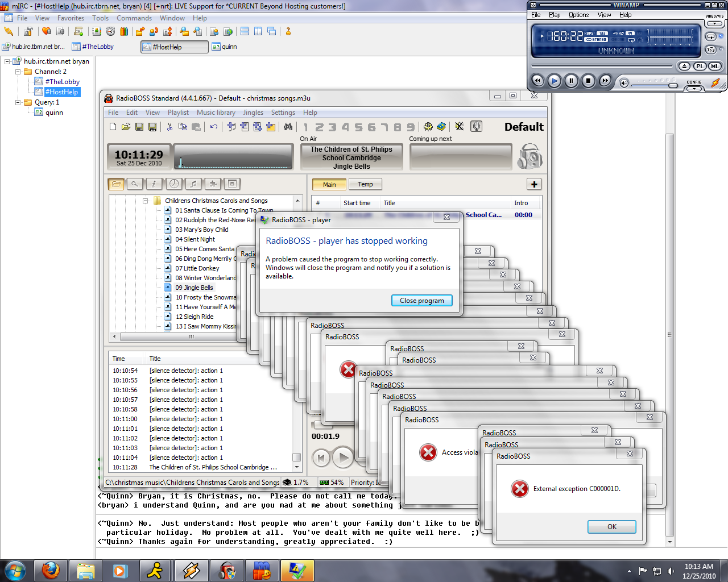Open mIRC Favorites menu

71,18
